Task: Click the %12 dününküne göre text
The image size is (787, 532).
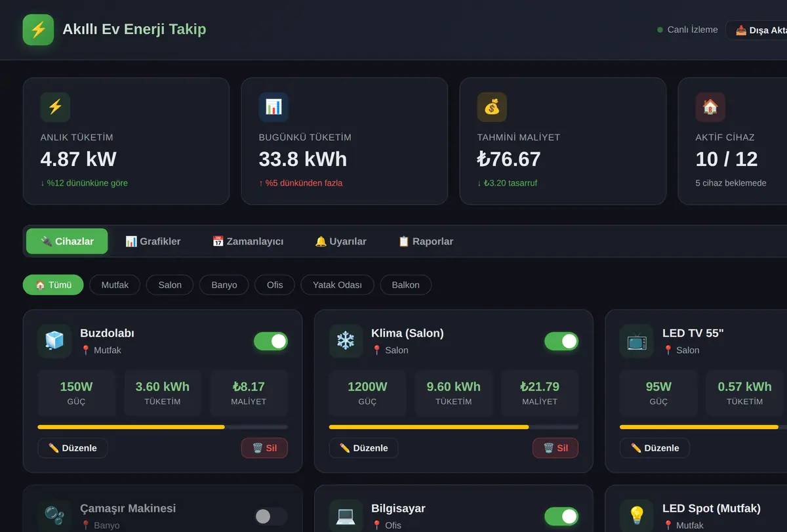Action: click(84, 183)
